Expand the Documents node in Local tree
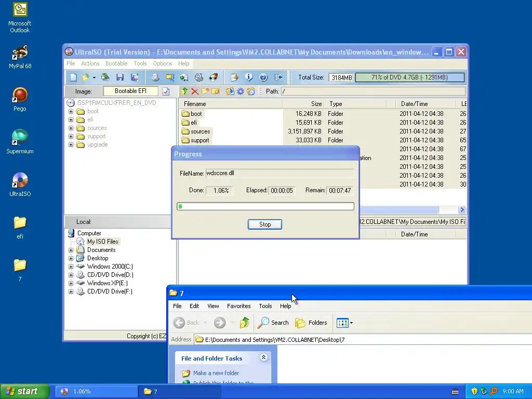 [71, 250]
